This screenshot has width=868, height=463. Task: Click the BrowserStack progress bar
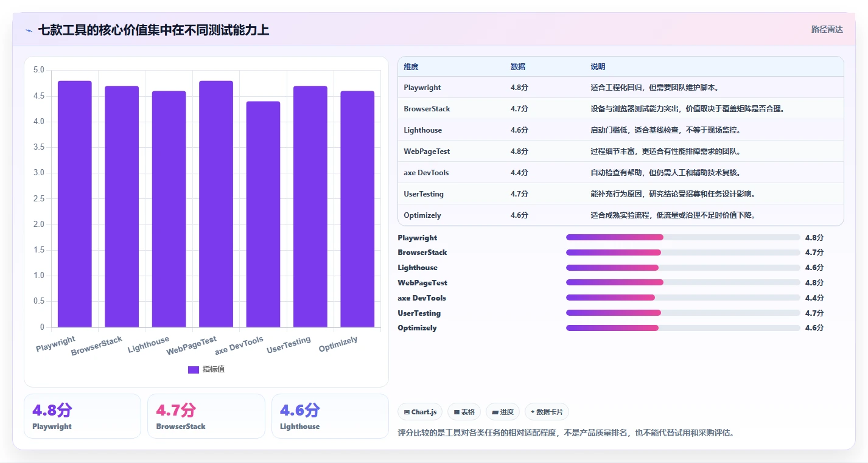pyautogui.click(x=683, y=252)
